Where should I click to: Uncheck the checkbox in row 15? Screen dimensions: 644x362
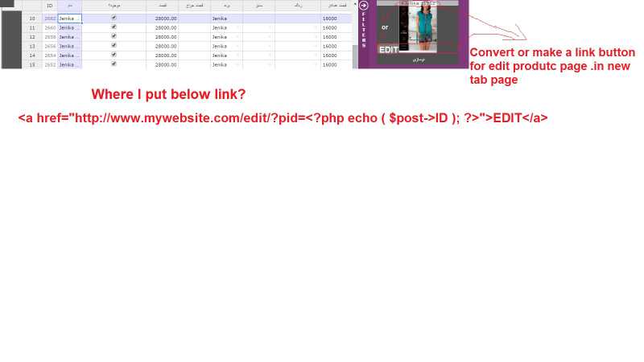click(114, 64)
